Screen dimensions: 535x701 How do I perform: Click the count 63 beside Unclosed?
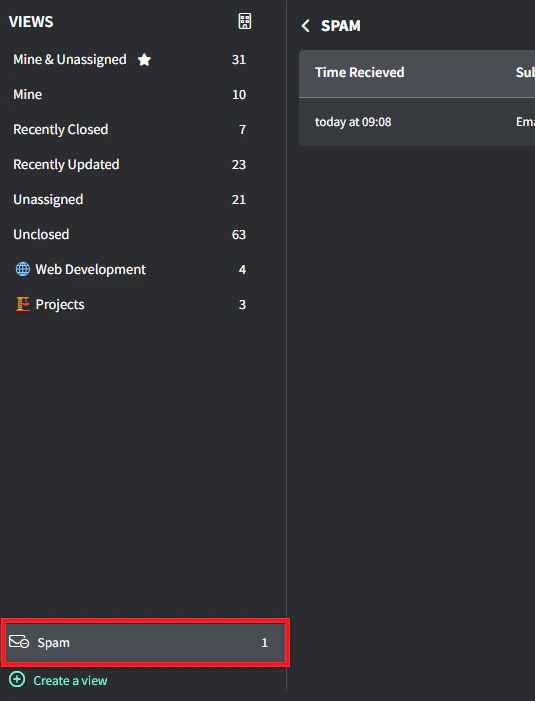[239, 234]
